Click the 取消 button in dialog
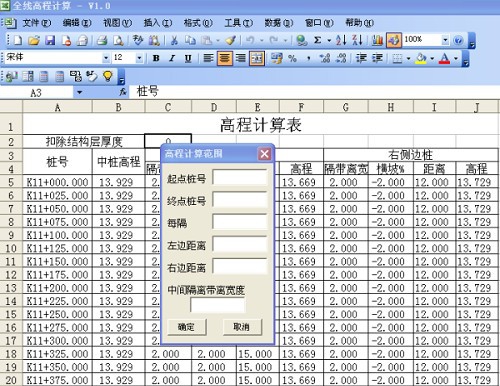Viewport: 500px width, 386px height. 242,327
